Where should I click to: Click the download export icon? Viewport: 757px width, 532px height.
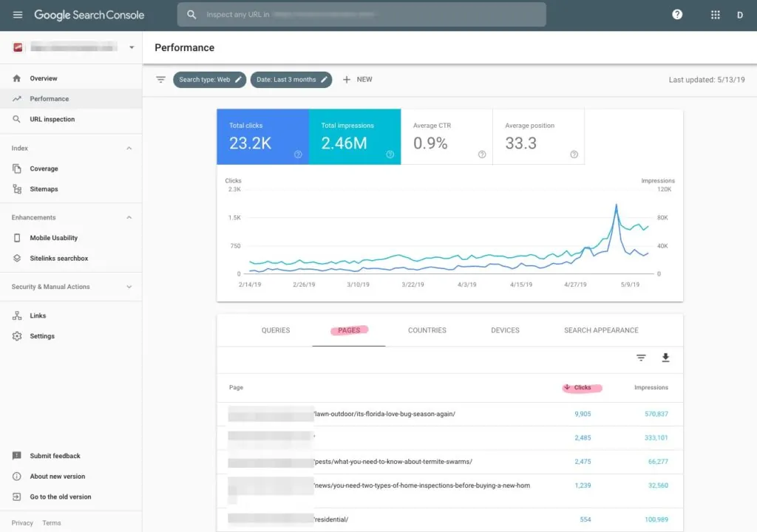point(665,358)
